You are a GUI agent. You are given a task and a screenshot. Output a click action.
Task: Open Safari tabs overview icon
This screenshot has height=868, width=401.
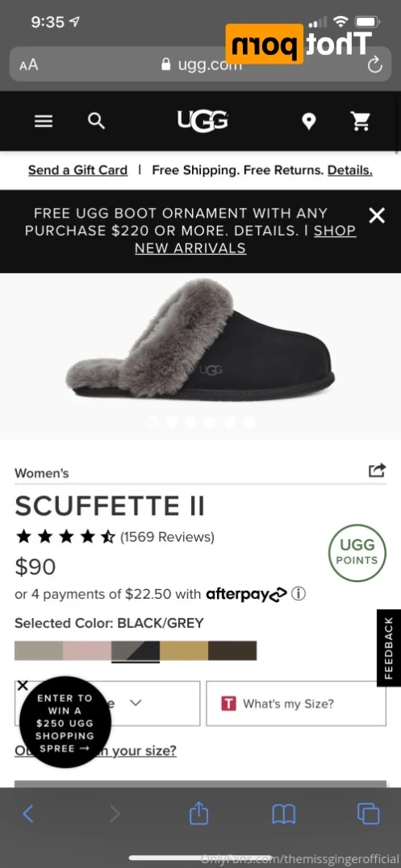(x=368, y=814)
